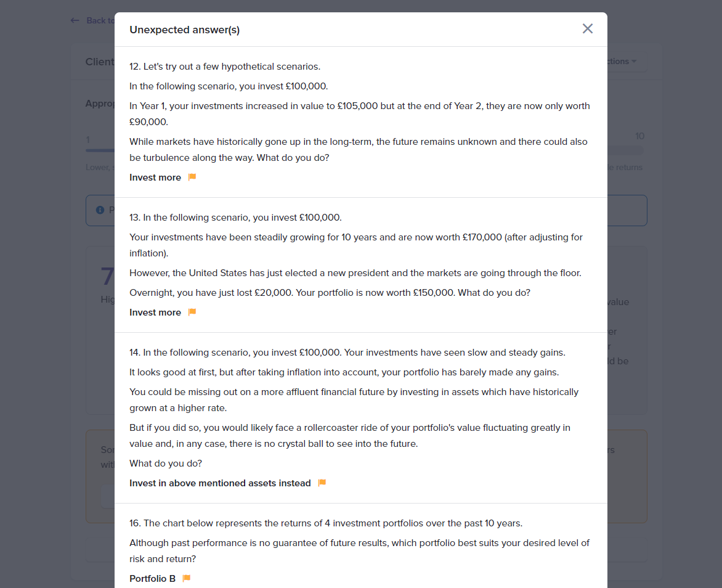
Task: Click flag icon beside question 13 answer
Action: point(192,312)
